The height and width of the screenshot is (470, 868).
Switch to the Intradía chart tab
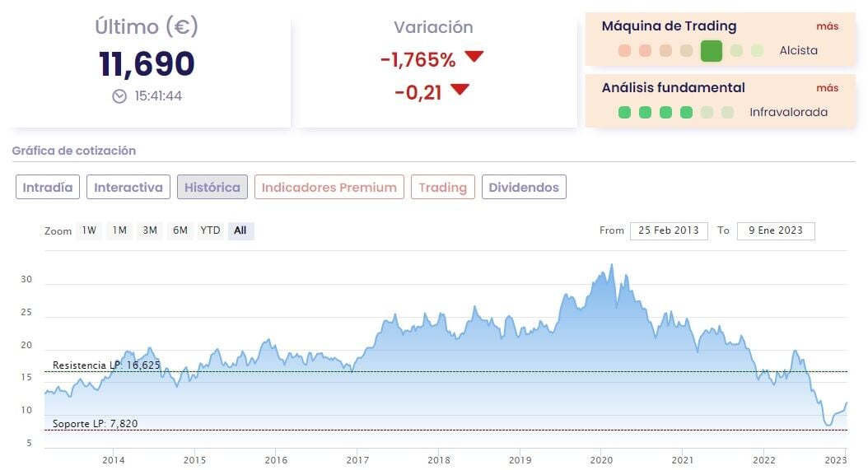point(48,188)
